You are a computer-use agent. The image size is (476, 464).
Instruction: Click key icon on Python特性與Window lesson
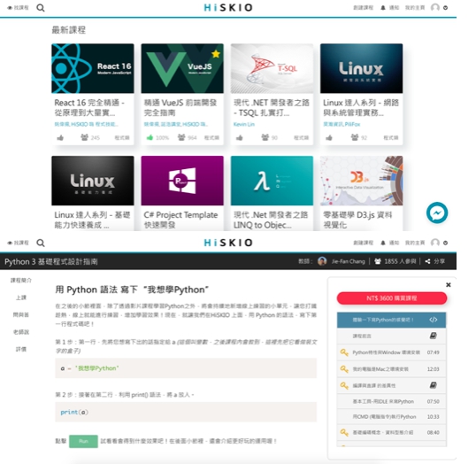click(x=344, y=352)
